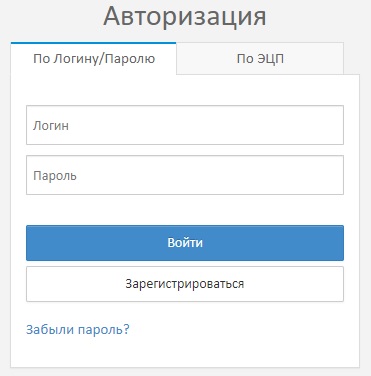The width and height of the screenshot is (371, 376).
Task: Start registration via the white button
Action: (185, 284)
